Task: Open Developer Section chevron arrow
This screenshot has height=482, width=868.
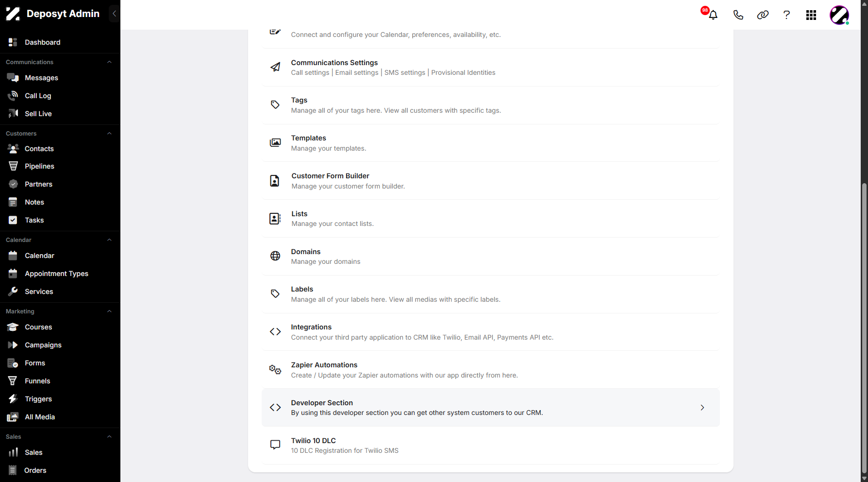Action: tap(702, 408)
